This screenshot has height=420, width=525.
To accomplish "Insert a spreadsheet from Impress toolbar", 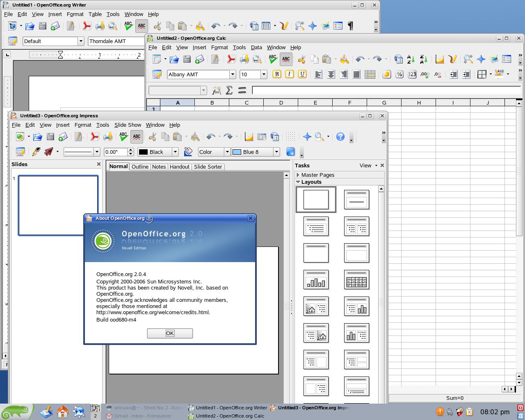I will pos(262,137).
